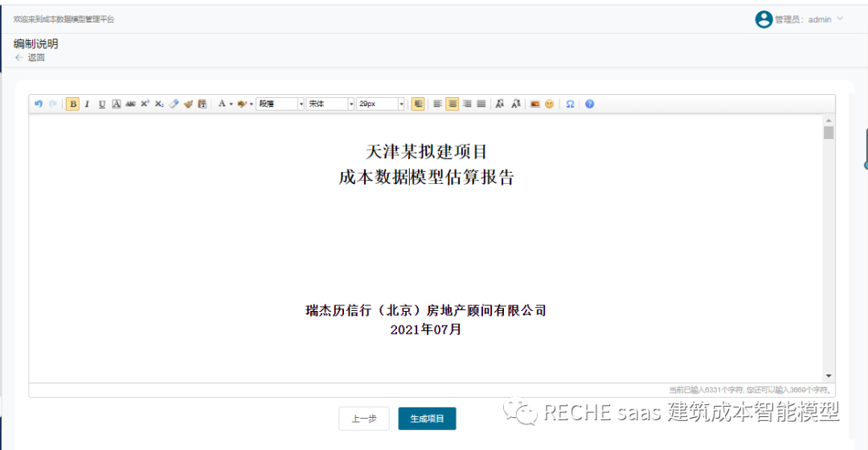Click the 上一步 button
The height and width of the screenshot is (450, 868).
click(363, 419)
